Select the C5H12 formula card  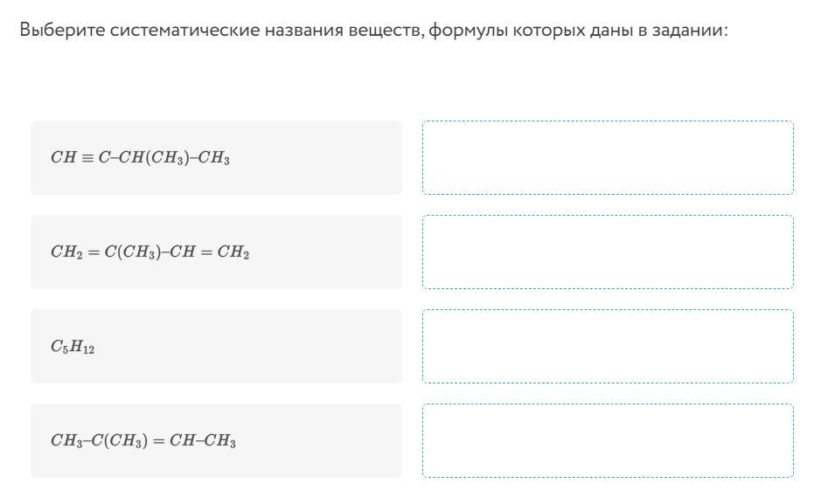[217, 346]
